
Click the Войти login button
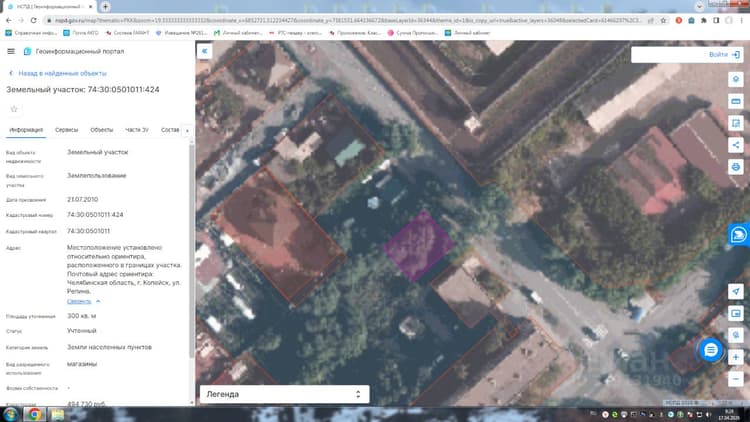click(x=724, y=55)
